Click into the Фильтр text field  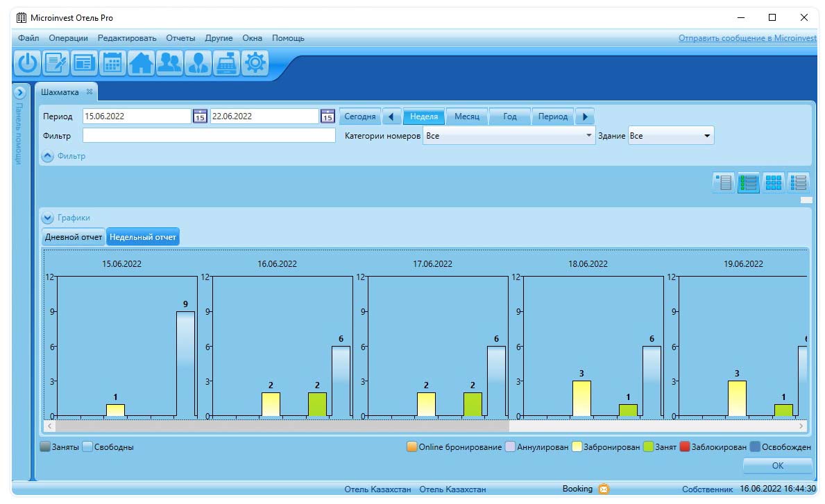point(209,136)
